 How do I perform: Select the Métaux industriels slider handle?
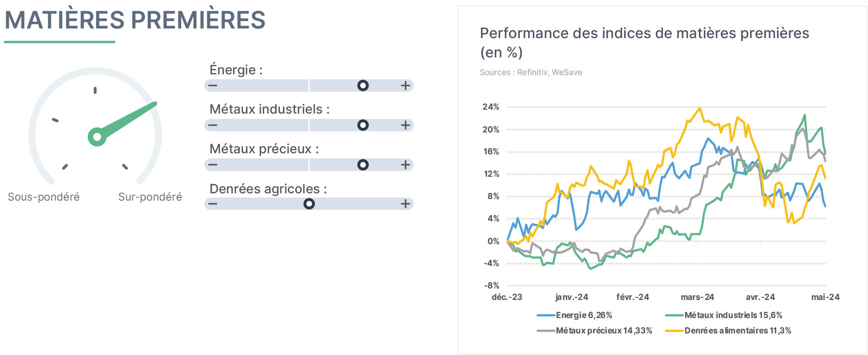[363, 125]
